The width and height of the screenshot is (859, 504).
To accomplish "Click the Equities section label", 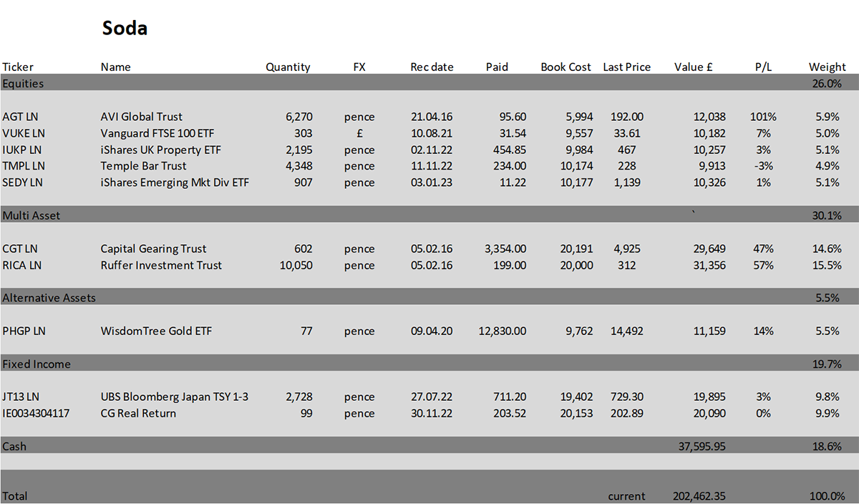I will tap(23, 84).
